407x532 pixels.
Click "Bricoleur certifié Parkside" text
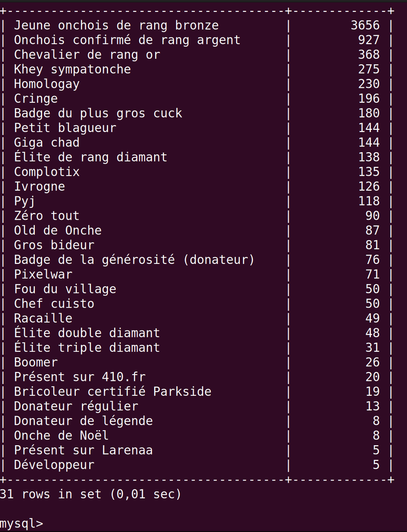[113, 391]
